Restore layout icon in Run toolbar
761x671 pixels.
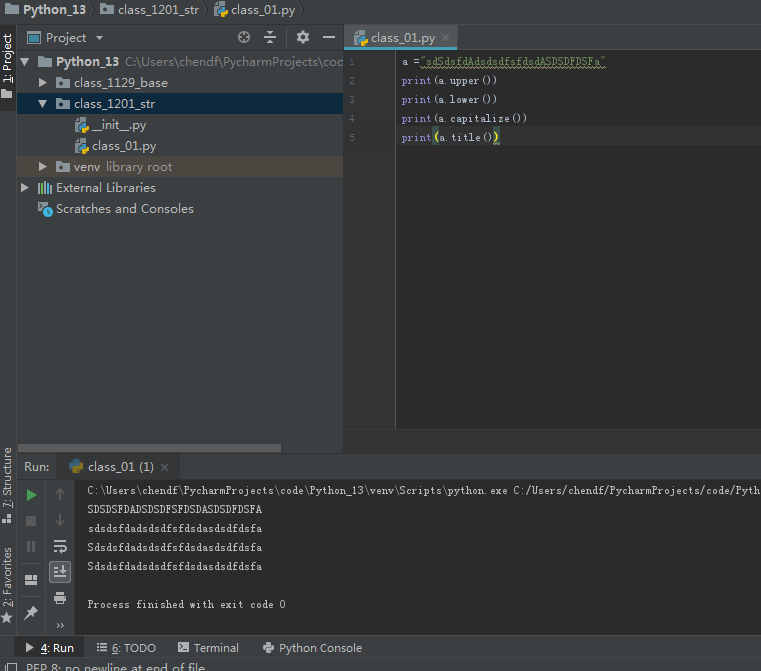(31, 579)
